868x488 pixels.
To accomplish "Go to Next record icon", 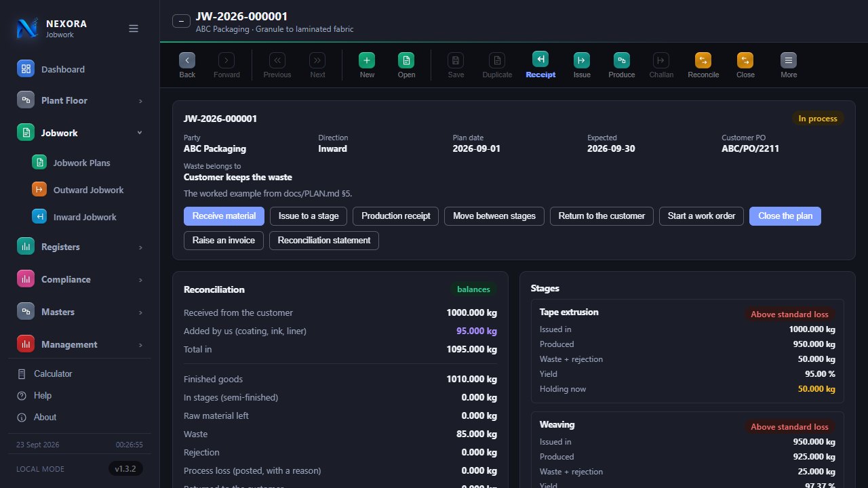I will click(x=317, y=60).
